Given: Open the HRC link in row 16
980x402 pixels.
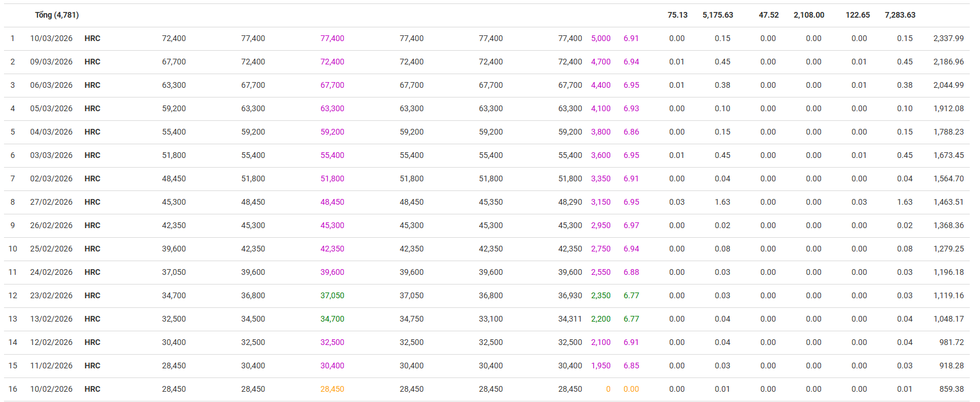Looking at the screenshot, I should tap(92, 389).
